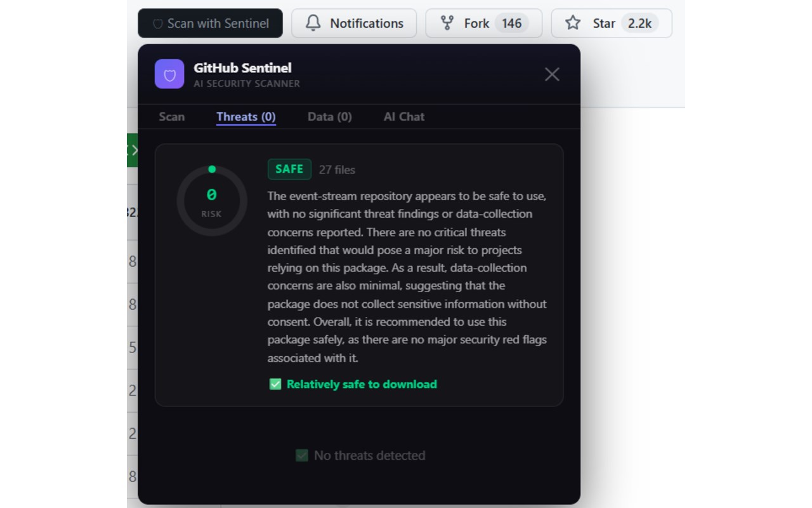Open the Data (0) tab
Viewport: 812px width, 508px height.
(330, 117)
